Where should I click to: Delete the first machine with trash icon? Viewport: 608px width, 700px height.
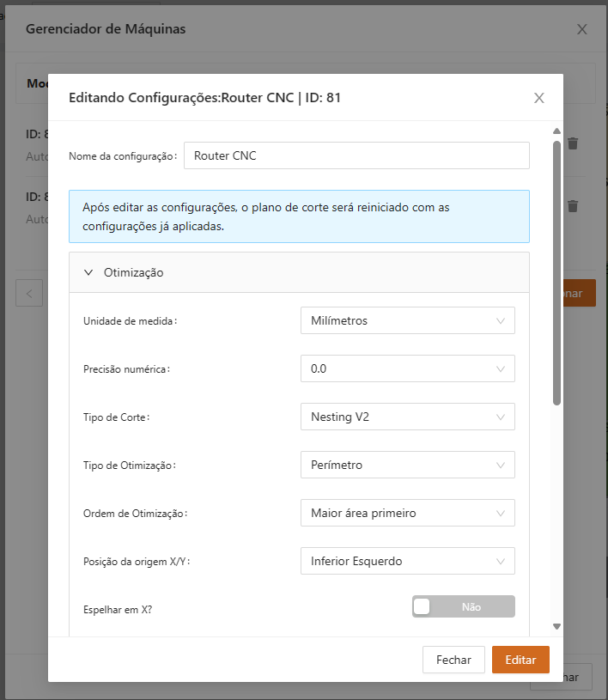[x=573, y=143]
